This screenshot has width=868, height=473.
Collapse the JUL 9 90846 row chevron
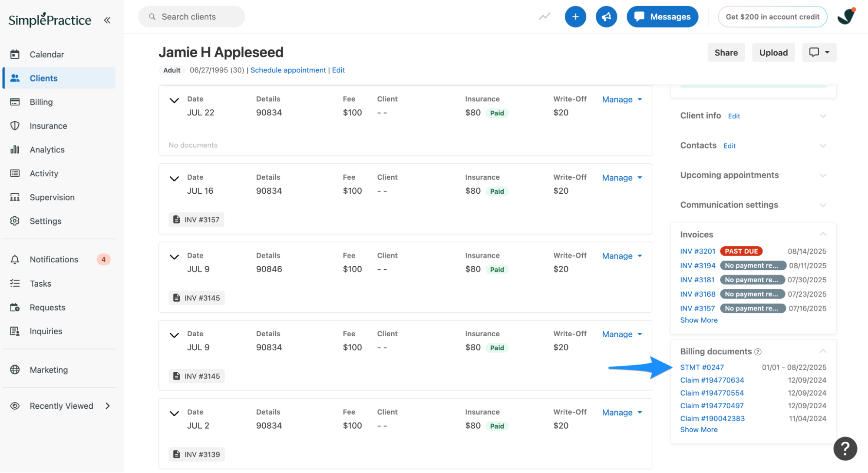[x=174, y=257]
